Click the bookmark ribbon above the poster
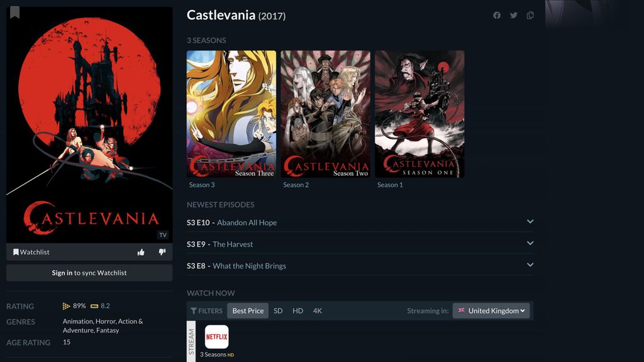The width and height of the screenshot is (644, 362). point(16,11)
